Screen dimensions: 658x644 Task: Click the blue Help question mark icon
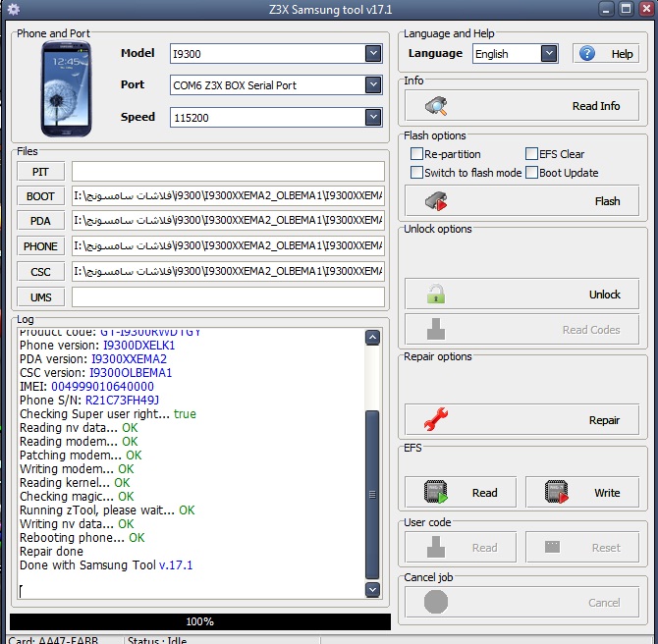pos(587,53)
